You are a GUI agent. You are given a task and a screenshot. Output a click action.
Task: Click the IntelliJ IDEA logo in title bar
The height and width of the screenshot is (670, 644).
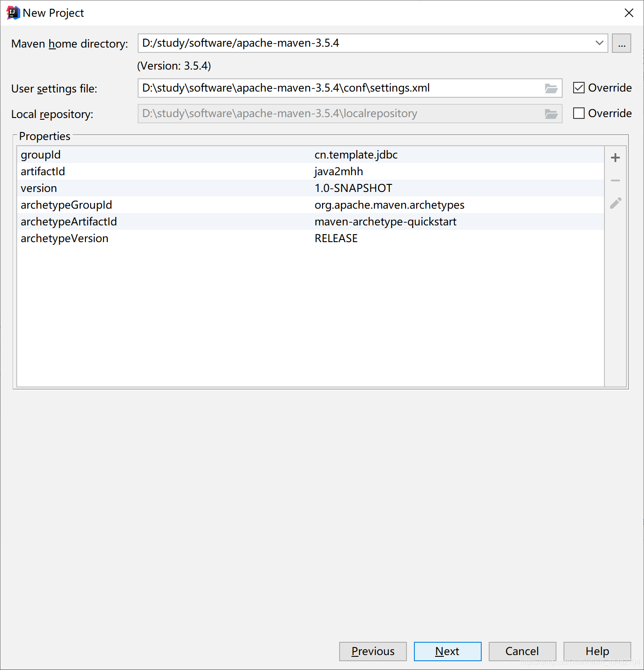[13, 13]
